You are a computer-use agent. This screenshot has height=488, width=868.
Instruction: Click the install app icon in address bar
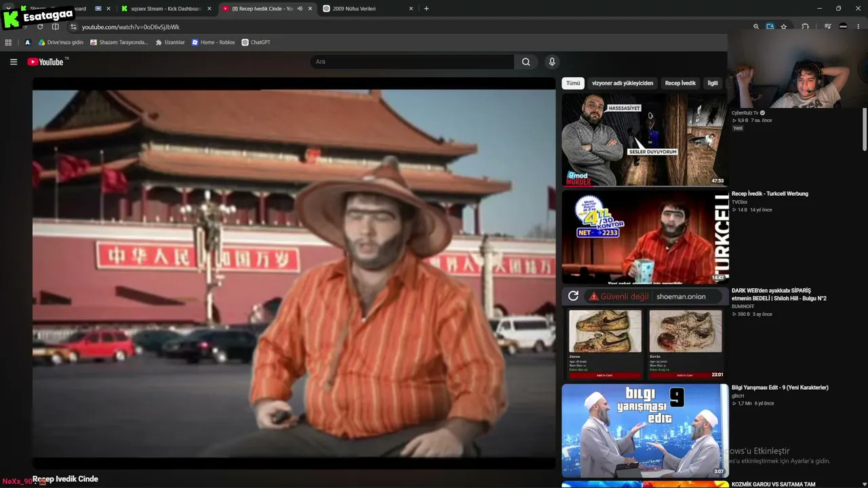pyautogui.click(x=770, y=27)
